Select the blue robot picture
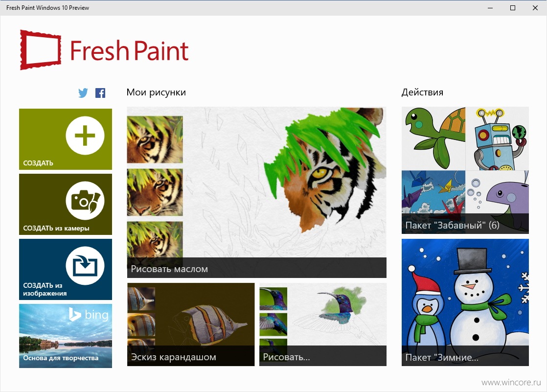 (497, 138)
